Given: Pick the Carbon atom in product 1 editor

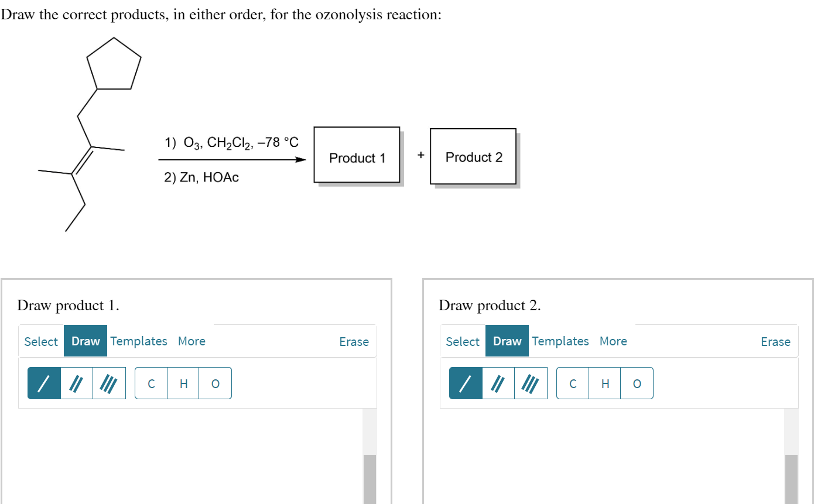Looking at the screenshot, I should (x=151, y=383).
